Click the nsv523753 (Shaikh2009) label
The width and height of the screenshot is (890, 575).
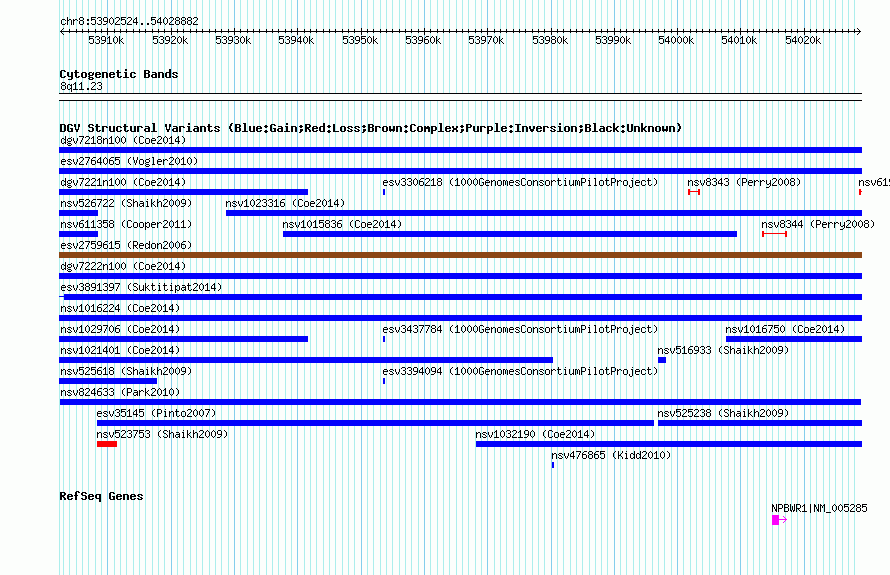pyautogui.click(x=162, y=434)
